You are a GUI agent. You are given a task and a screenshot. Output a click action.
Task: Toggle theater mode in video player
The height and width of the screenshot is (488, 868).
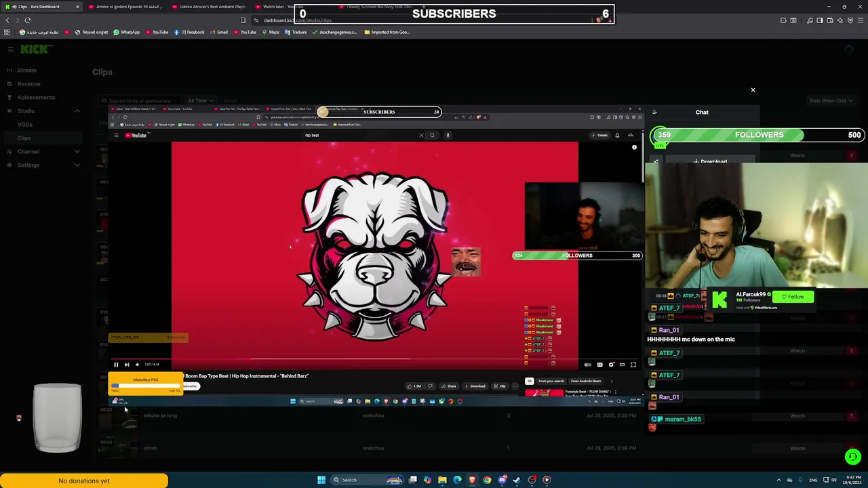point(622,365)
